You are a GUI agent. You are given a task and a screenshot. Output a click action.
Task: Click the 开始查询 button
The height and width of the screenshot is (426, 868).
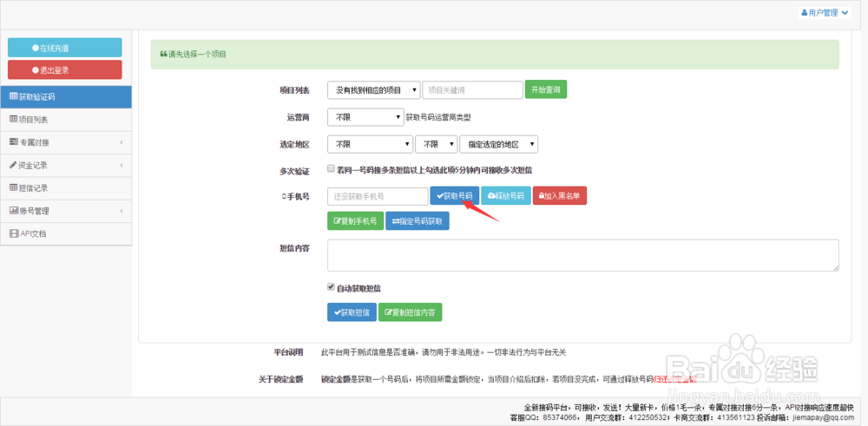[x=546, y=89]
